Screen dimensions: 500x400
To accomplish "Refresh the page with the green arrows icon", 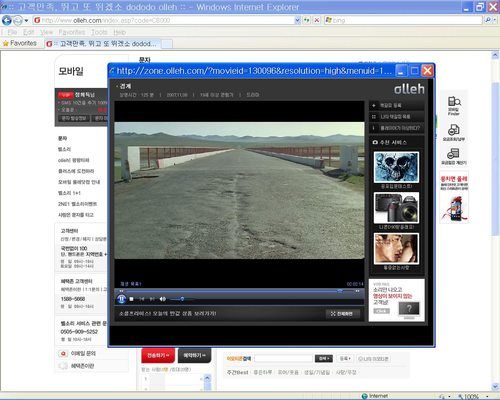I will (307, 20).
